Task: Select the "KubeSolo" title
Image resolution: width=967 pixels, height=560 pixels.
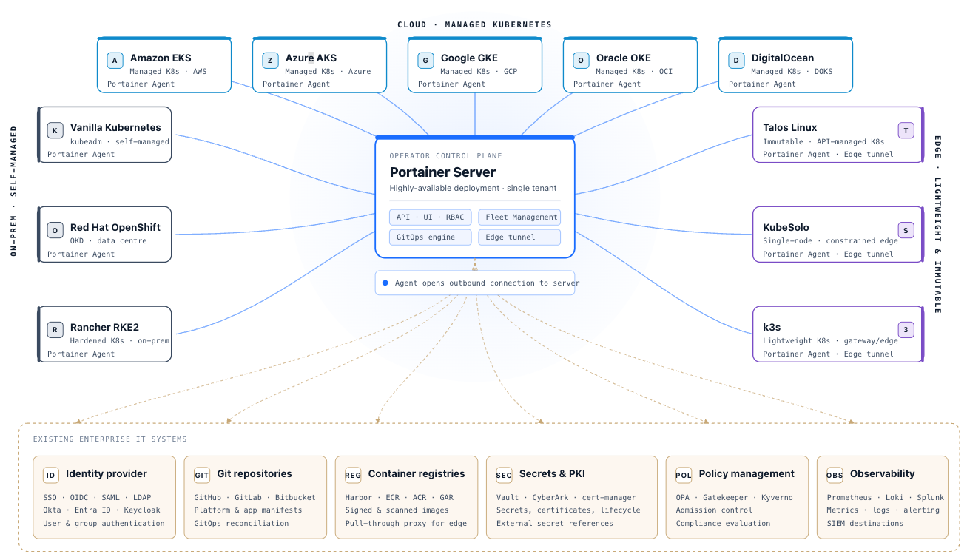Action: click(786, 227)
